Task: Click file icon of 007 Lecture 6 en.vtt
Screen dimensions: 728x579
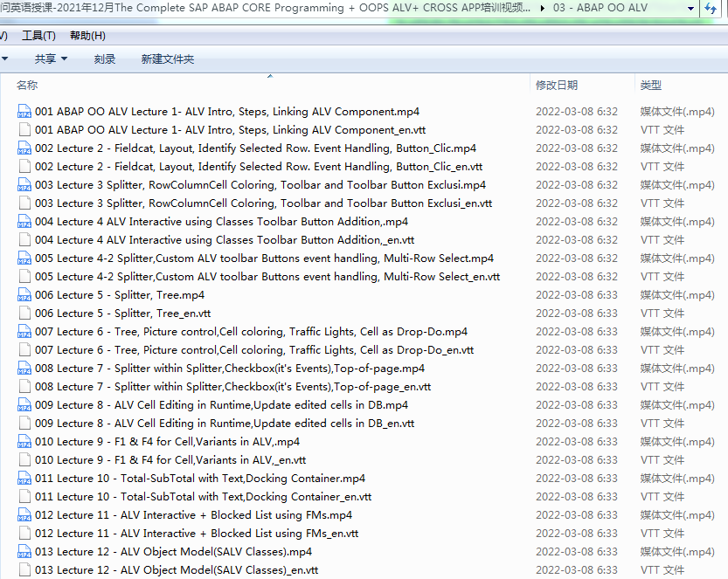Action: (24, 350)
